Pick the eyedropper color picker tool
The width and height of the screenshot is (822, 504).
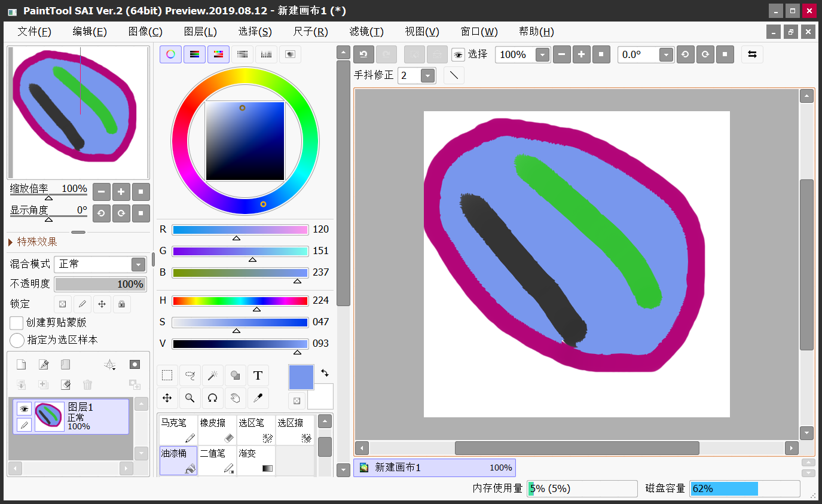click(258, 398)
